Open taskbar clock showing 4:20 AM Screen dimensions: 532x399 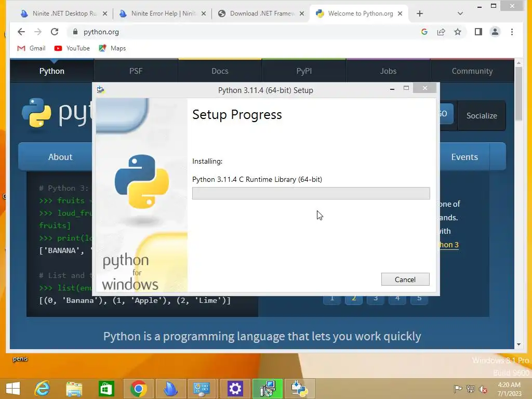point(509,389)
